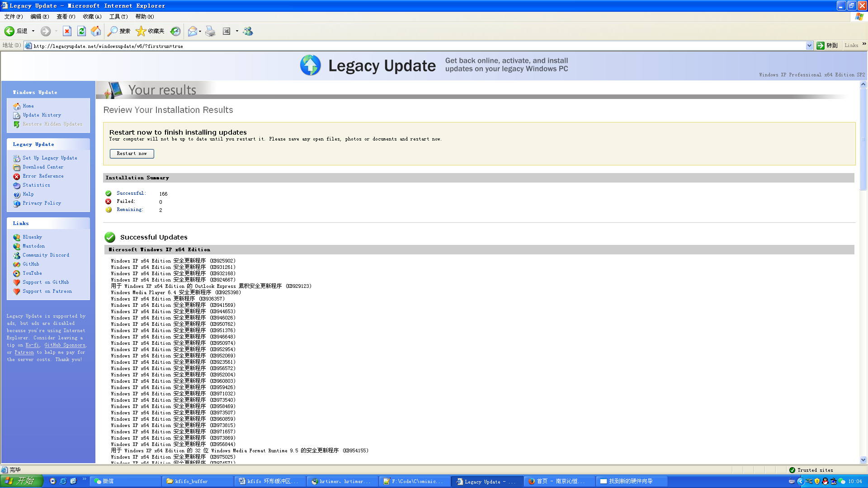Click the GitHub link in Links

pyautogui.click(x=31, y=264)
